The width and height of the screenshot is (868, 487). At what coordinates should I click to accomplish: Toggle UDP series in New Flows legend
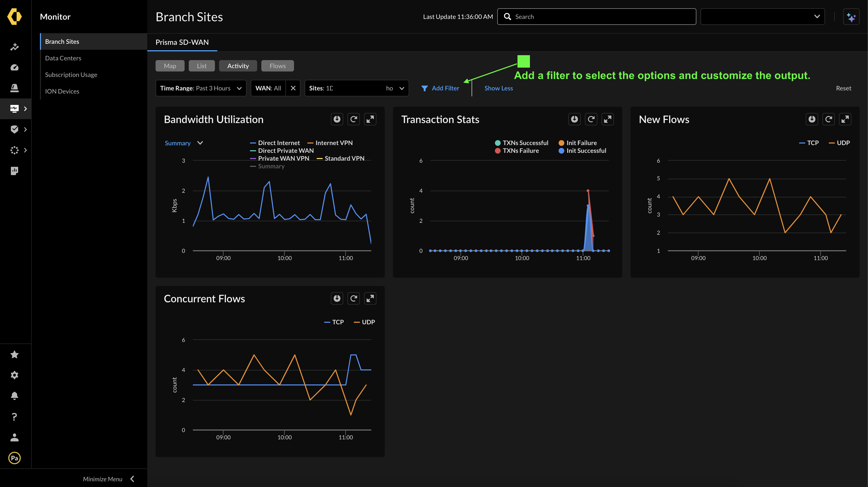(843, 143)
